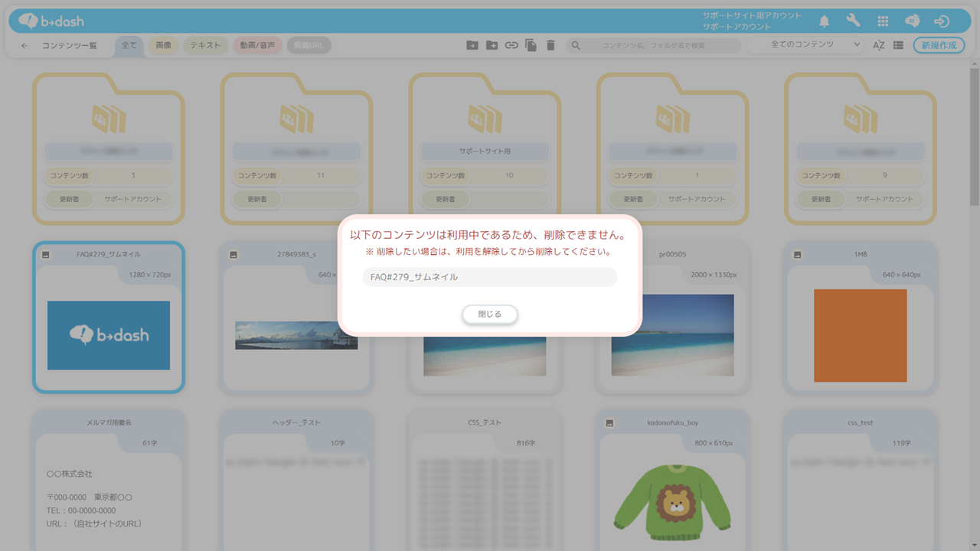Select the テキスト filter tab
The height and width of the screenshot is (551, 980).
click(x=205, y=45)
